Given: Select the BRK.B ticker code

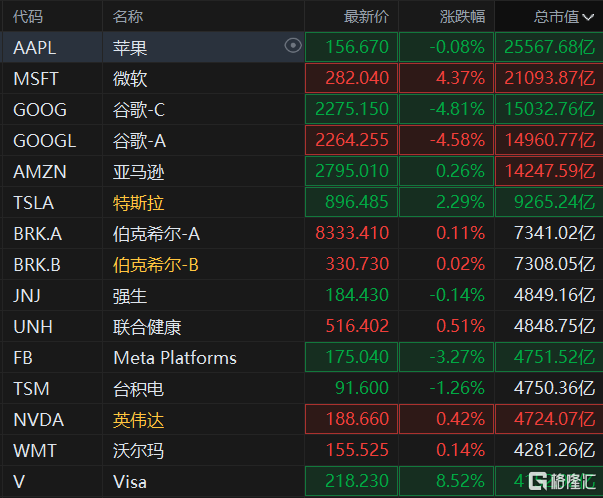Looking at the screenshot, I should [x=37, y=265].
